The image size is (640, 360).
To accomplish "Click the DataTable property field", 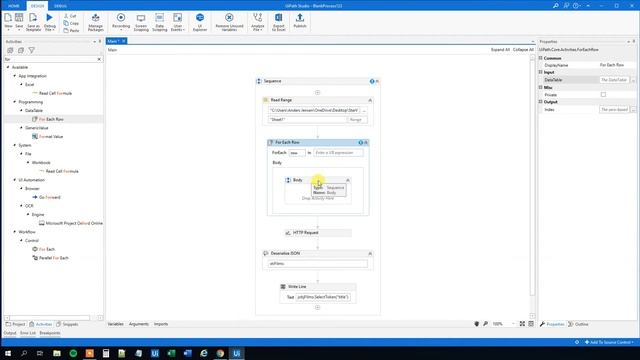I will (614, 80).
